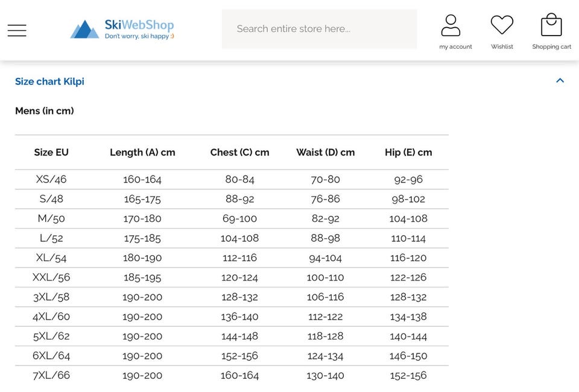
Task: Open the Wishlist heart icon
Action: 502,25
